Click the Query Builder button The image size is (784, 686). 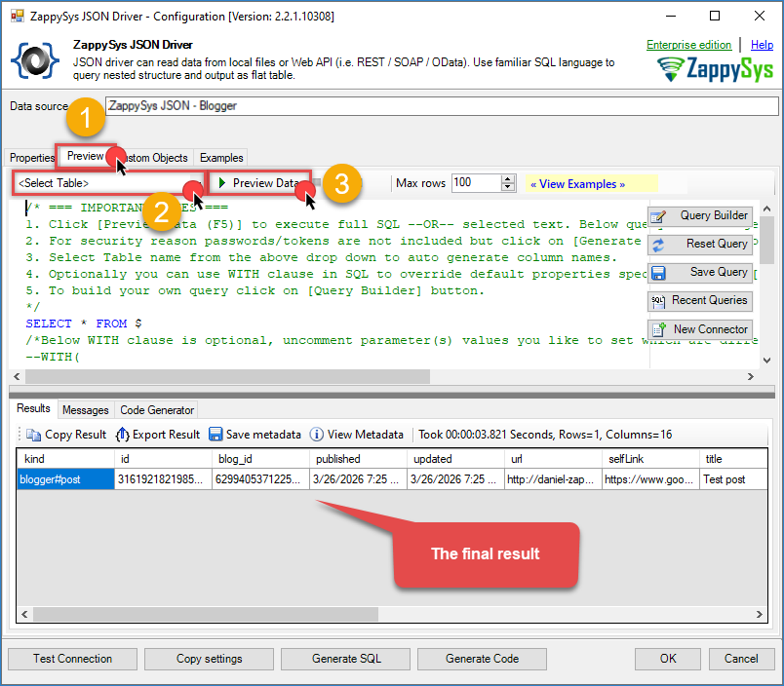699,216
